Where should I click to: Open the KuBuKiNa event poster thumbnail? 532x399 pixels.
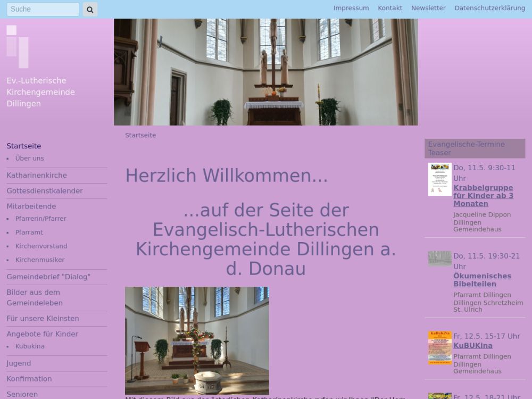coord(439,347)
